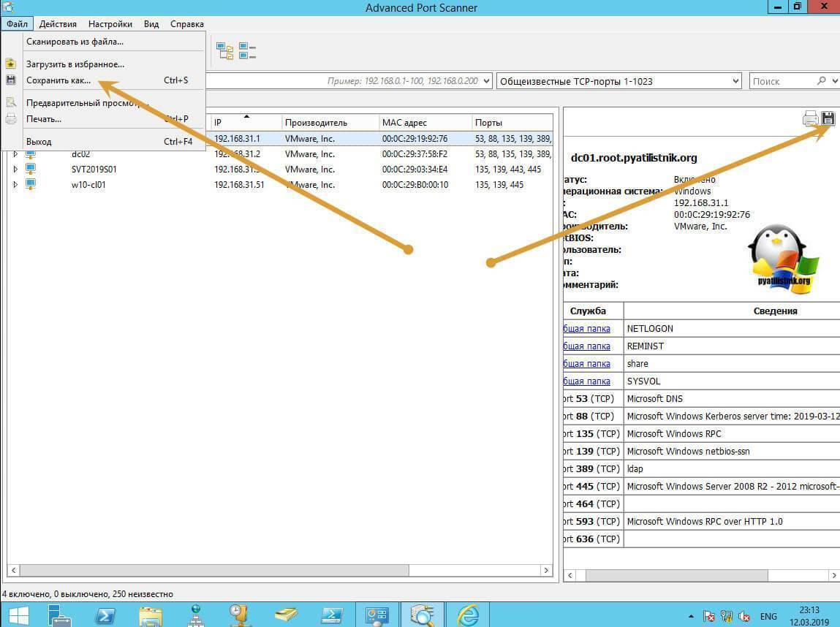Click the expand all tree toolbar icon
Viewport: 840px width, 627px height.
pyautogui.click(x=224, y=51)
